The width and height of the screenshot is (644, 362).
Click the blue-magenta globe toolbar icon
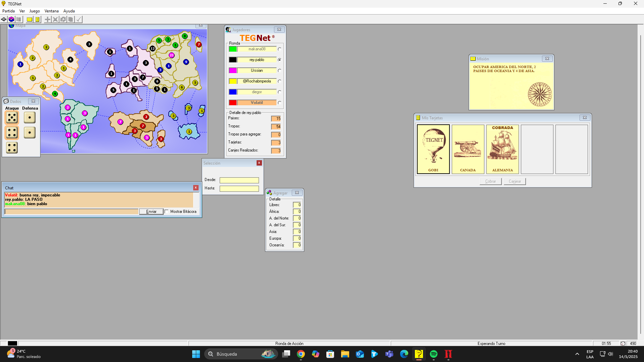[11, 19]
